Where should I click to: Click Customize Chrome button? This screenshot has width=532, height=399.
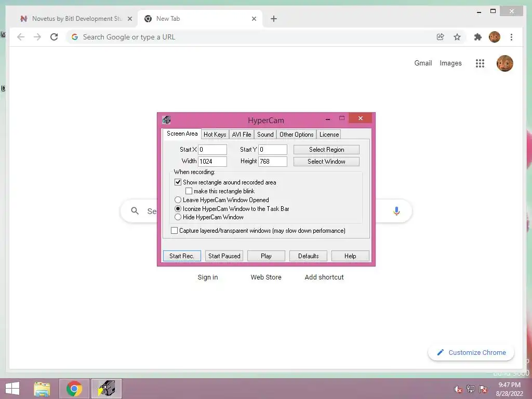471,353
